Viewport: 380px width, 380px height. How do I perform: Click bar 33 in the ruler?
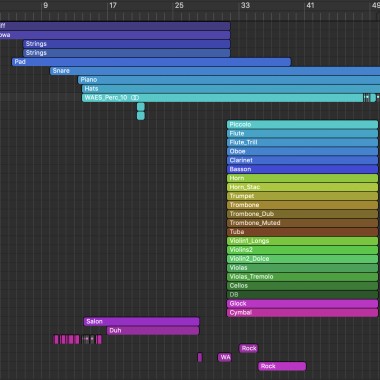pos(245,5)
